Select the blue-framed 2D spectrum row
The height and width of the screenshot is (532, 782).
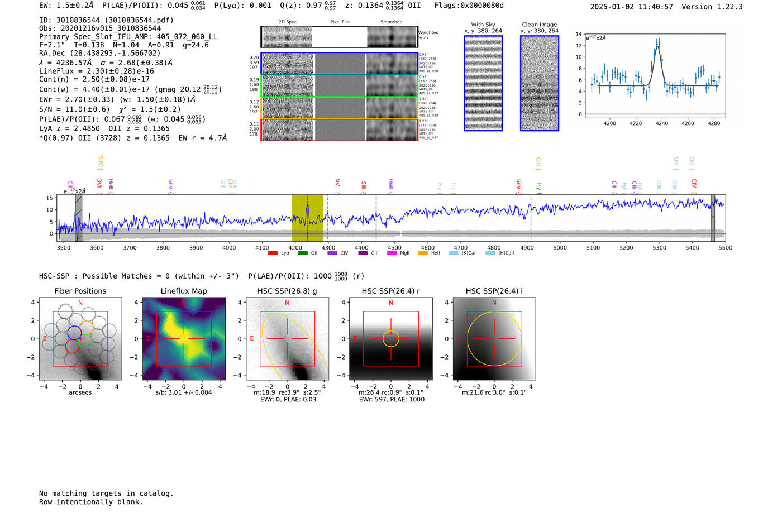(339, 64)
